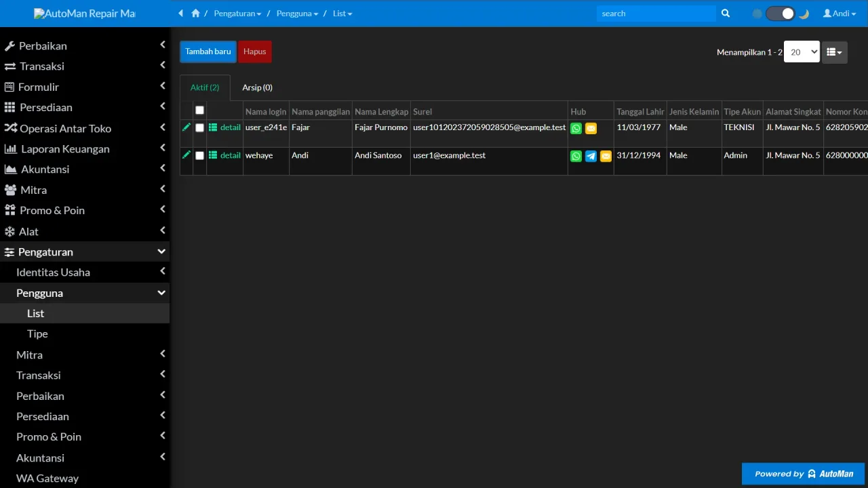The image size is (868, 488).
Task: Click the Mitra people icon in top sidebar
Action: 10,190
